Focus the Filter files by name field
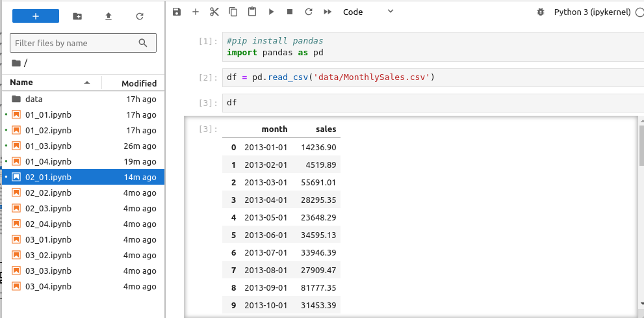The width and height of the screenshot is (644, 318). tap(75, 43)
